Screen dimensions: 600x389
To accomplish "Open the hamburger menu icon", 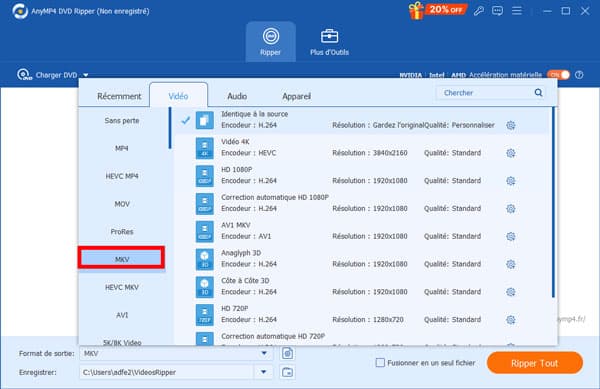I will coord(517,11).
